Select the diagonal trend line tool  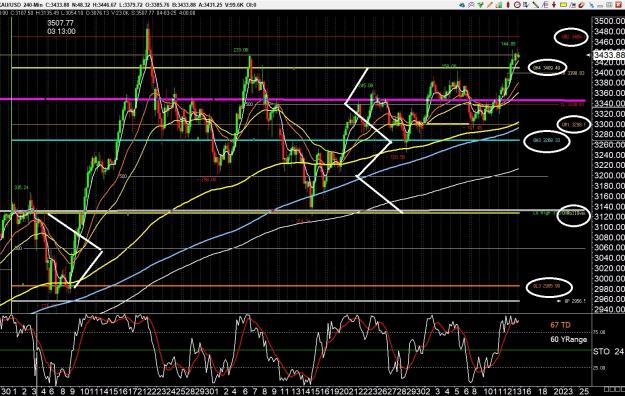click(536, 5)
